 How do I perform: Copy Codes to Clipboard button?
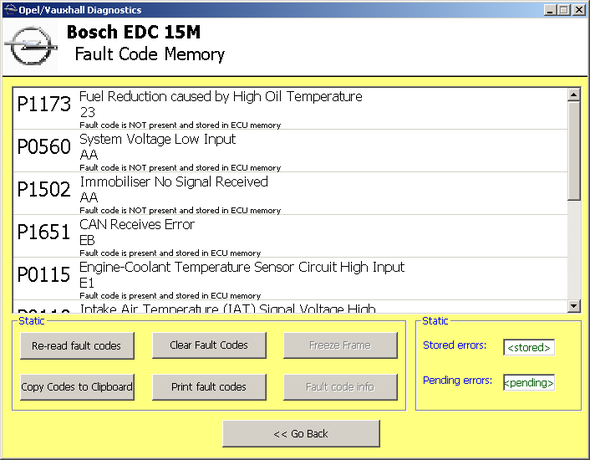[77, 387]
